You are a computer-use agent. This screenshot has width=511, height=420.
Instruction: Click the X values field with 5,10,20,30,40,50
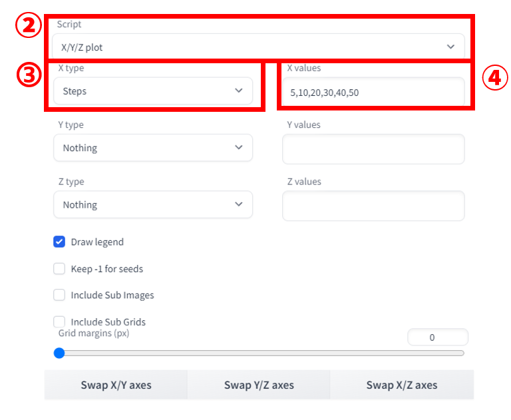coord(373,92)
